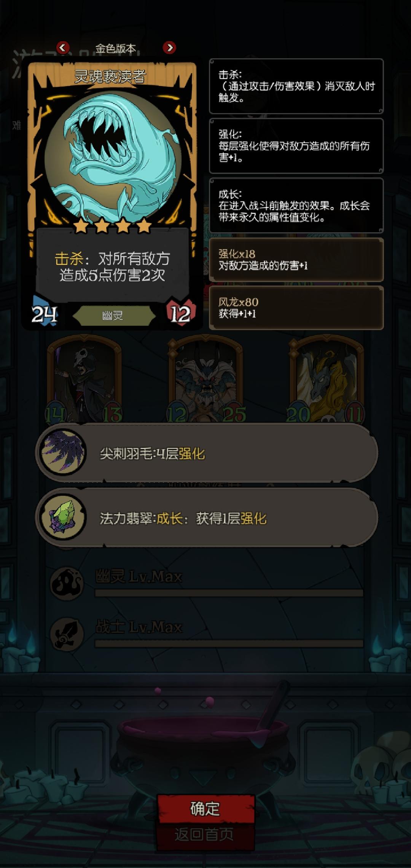The height and width of the screenshot is (868, 411).
Task: Switch to next card version with right arrow
Action: point(169,48)
